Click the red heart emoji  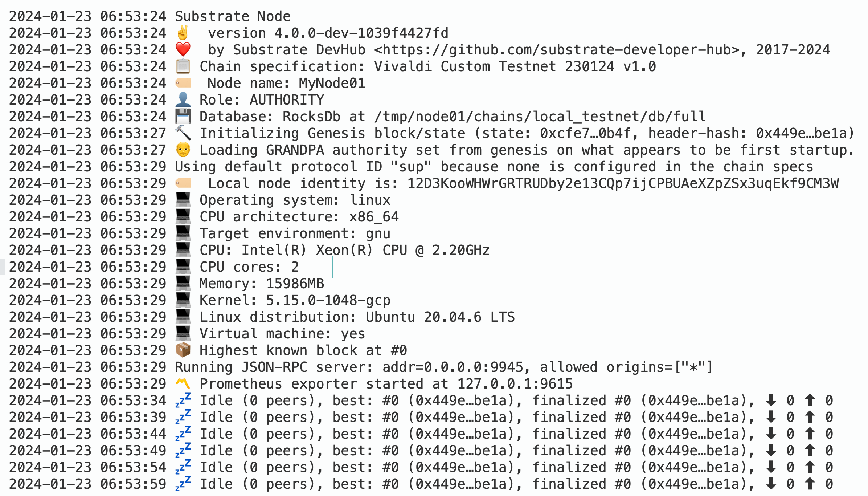[183, 50]
